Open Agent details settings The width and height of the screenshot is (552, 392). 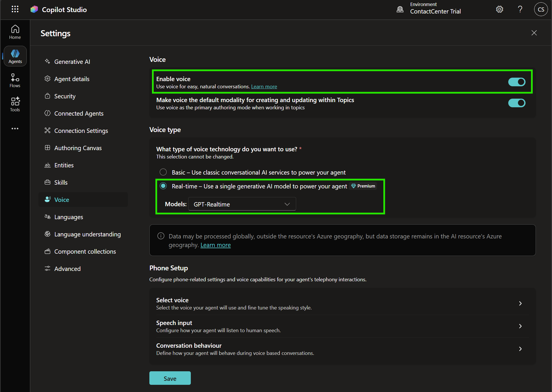click(x=83, y=79)
